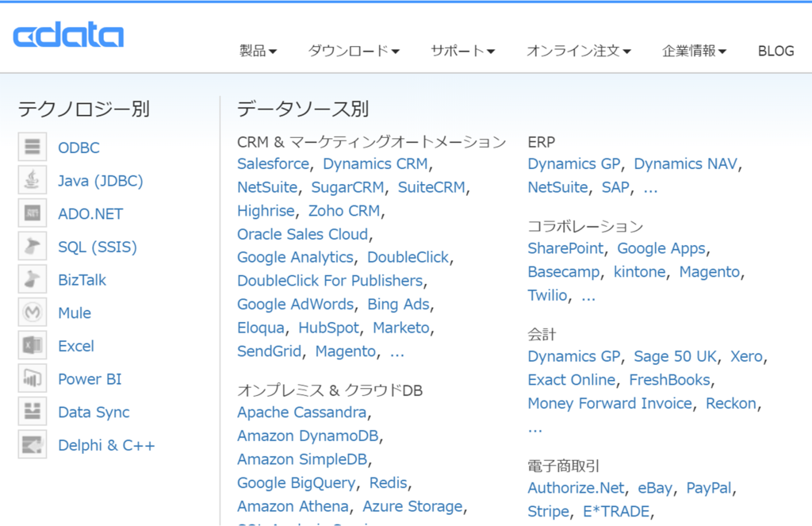Open the Salesforce data source link
Screen dimensions: 812x526
[x=274, y=163]
